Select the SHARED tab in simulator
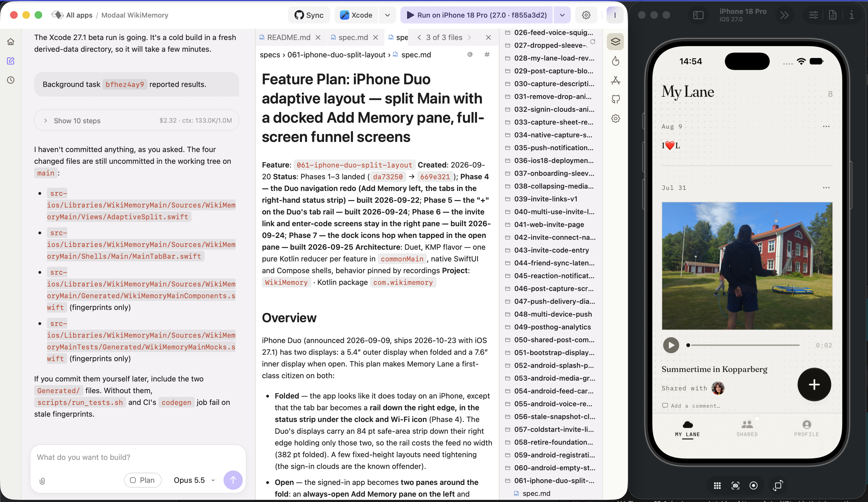 747,429
